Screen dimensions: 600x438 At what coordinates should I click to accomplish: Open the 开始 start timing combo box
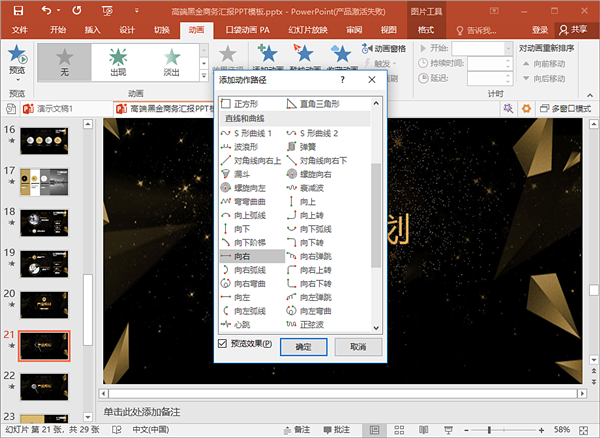[482, 49]
